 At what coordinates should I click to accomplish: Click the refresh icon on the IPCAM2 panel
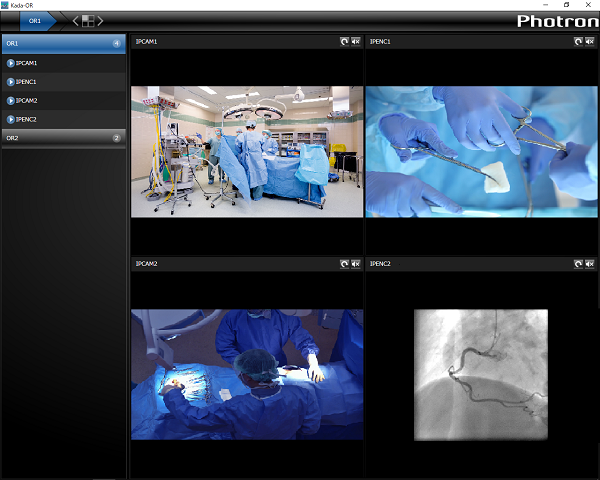click(x=344, y=264)
